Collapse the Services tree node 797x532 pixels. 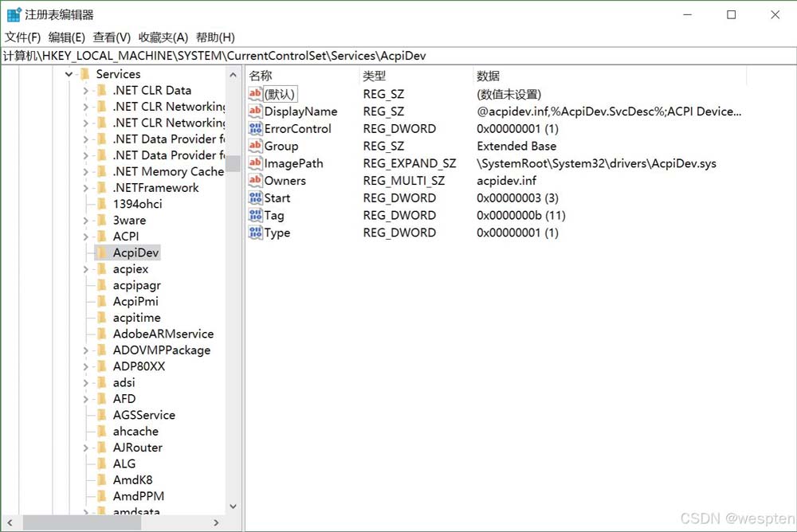pos(69,74)
